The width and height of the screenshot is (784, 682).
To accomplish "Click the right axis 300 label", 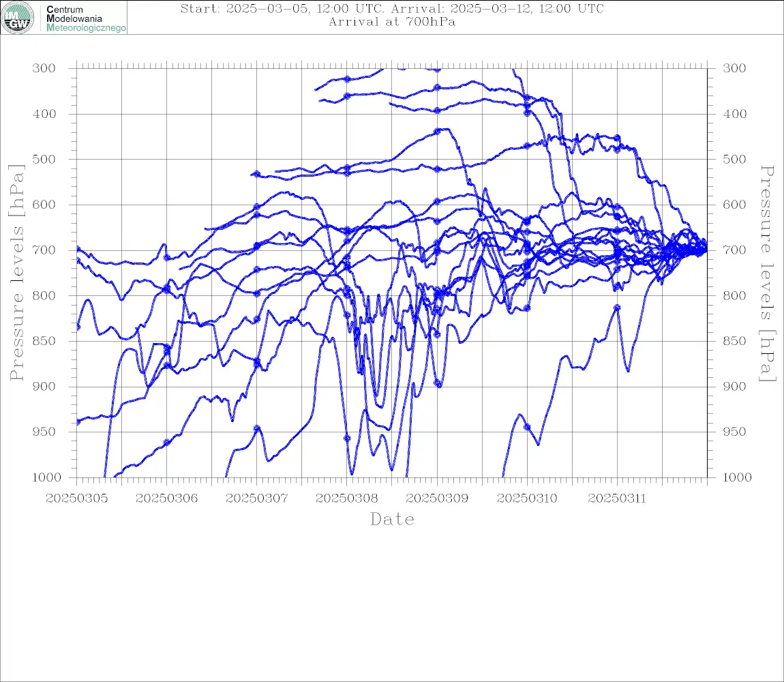I will coord(734,69).
